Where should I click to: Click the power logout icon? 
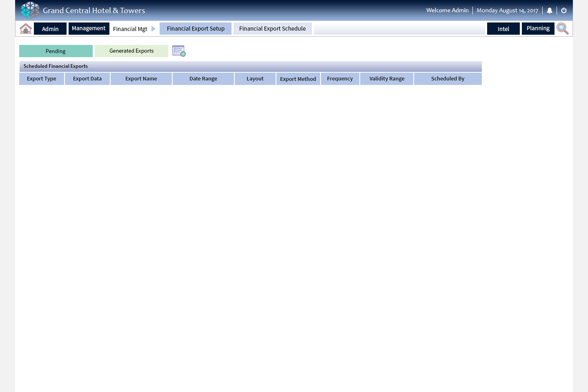563,10
